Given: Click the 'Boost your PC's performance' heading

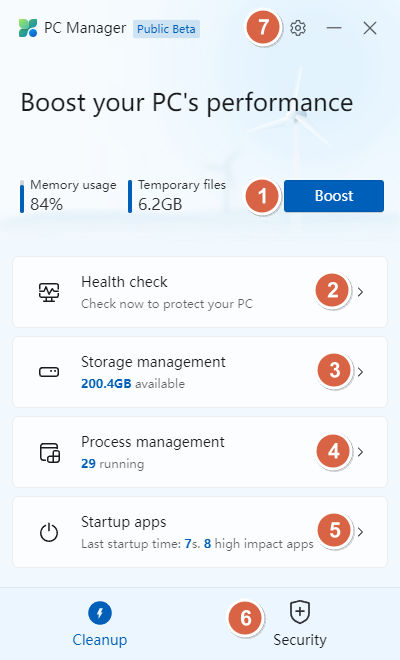Looking at the screenshot, I should point(187,103).
